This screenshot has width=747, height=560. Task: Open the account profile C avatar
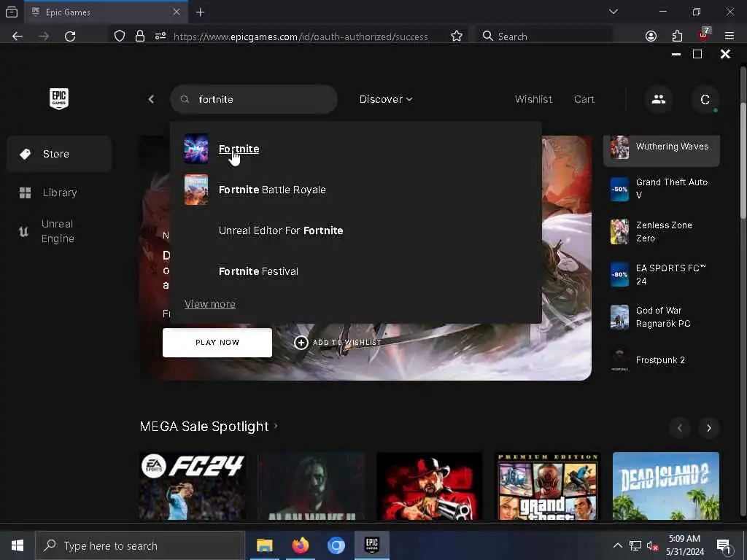coord(705,99)
